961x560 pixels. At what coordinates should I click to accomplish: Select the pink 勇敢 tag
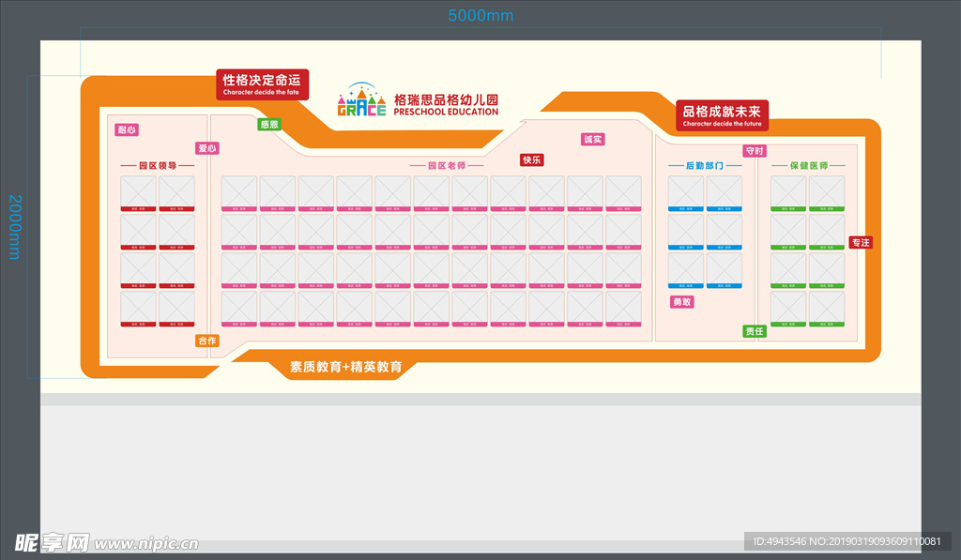pyautogui.click(x=681, y=302)
